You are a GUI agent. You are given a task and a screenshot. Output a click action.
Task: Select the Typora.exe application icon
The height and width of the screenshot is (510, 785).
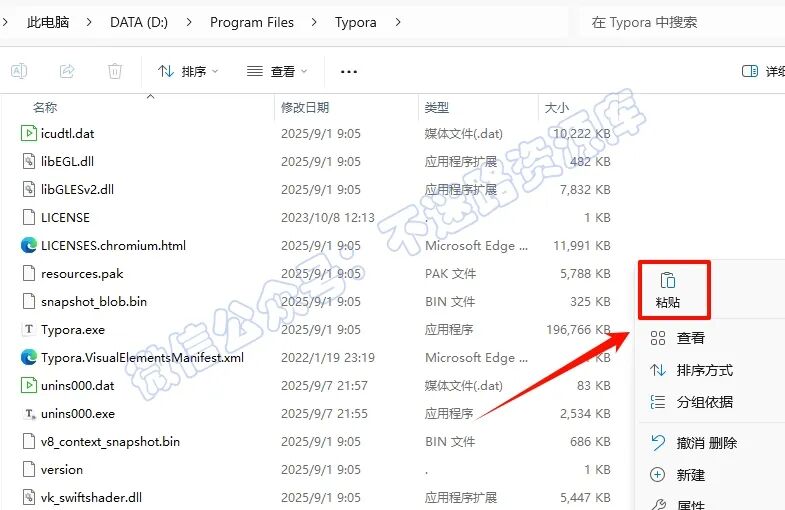point(29,329)
